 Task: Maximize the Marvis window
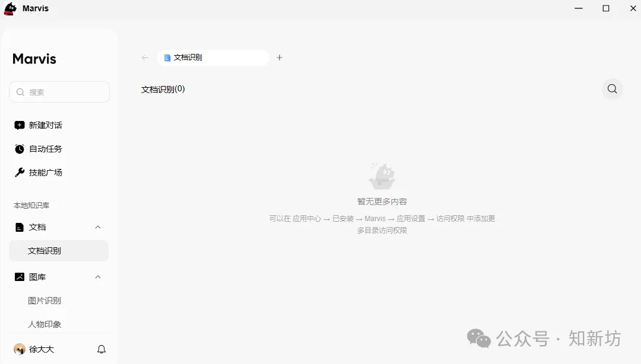click(606, 8)
